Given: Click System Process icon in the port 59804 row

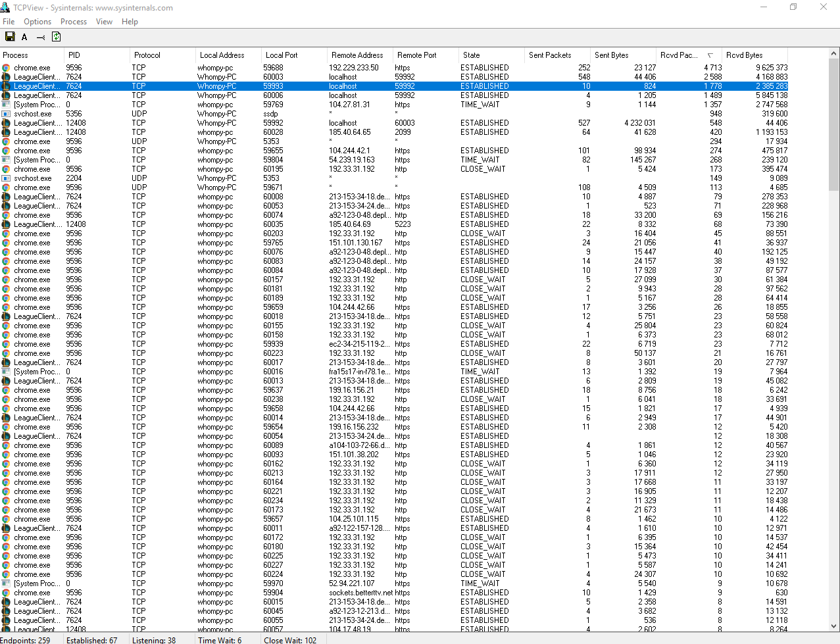Looking at the screenshot, I should [x=6, y=160].
